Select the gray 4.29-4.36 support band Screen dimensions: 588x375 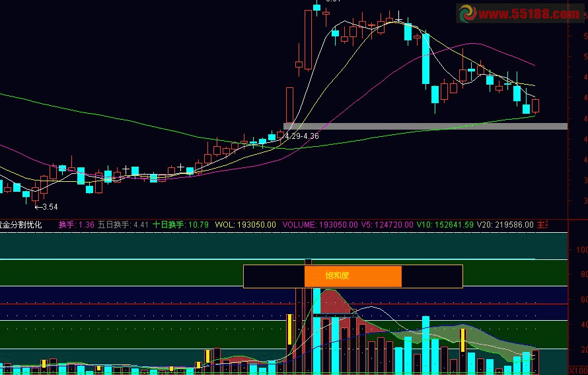click(425, 126)
